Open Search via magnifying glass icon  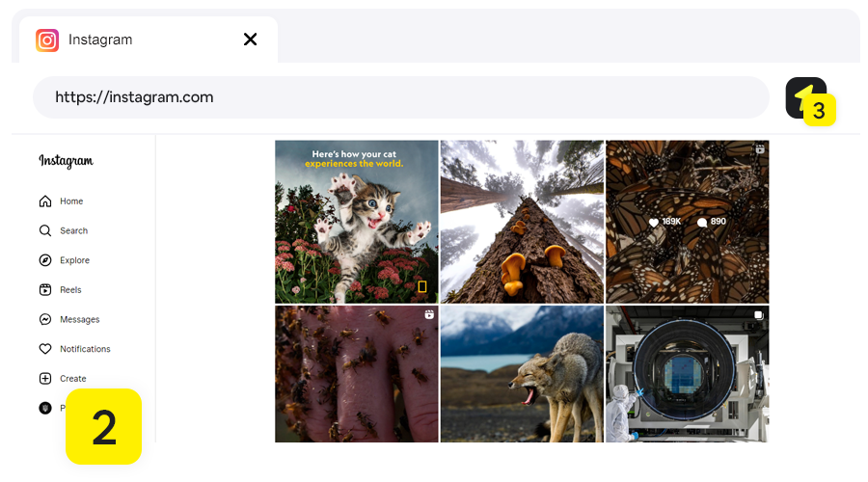[x=45, y=231]
